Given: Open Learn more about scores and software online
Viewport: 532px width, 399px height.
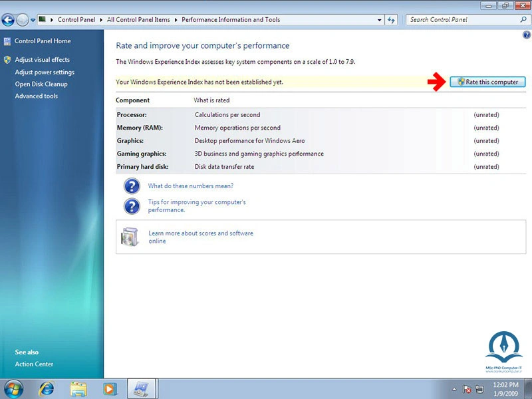Looking at the screenshot, I should (201, 237).
